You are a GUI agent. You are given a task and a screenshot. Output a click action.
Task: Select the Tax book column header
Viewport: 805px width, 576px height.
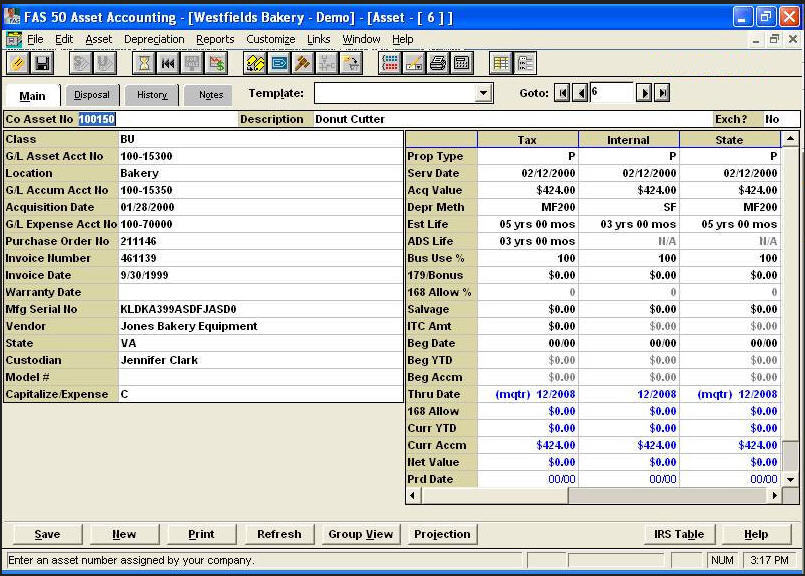tap(527, 140)
